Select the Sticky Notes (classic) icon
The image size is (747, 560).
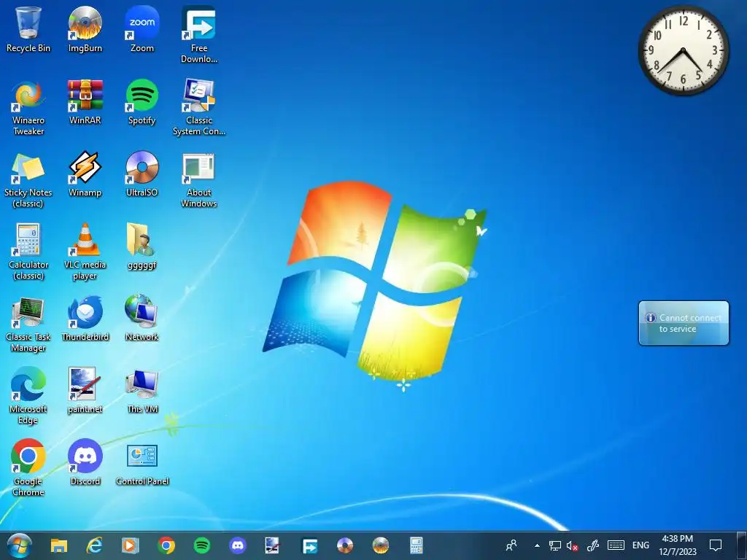28,179
